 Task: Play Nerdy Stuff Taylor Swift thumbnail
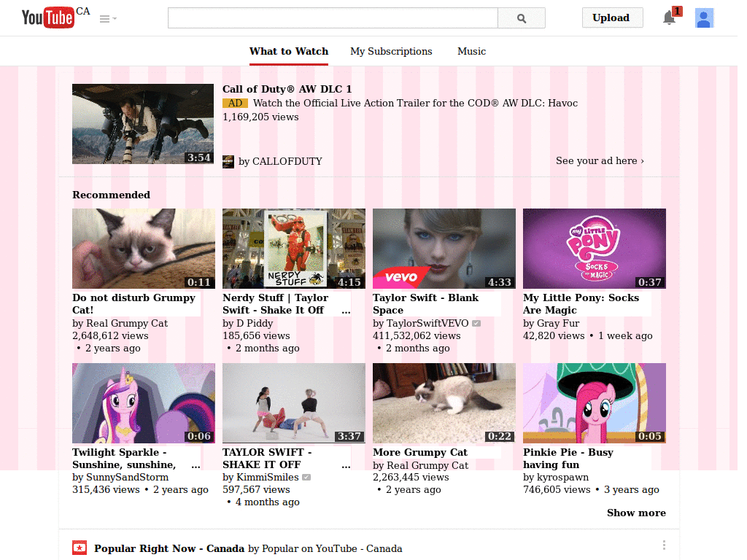pyautogui.click(x=294, y=249)
